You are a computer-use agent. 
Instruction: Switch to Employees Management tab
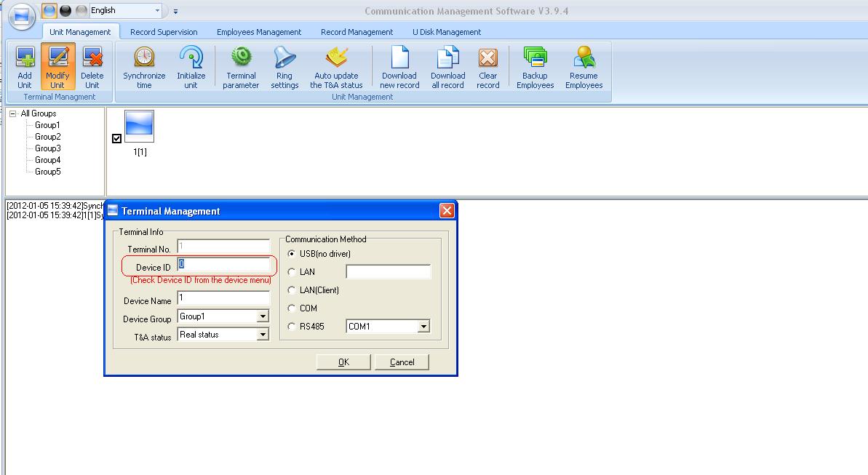pyautogui.click(x=259, y=32)
